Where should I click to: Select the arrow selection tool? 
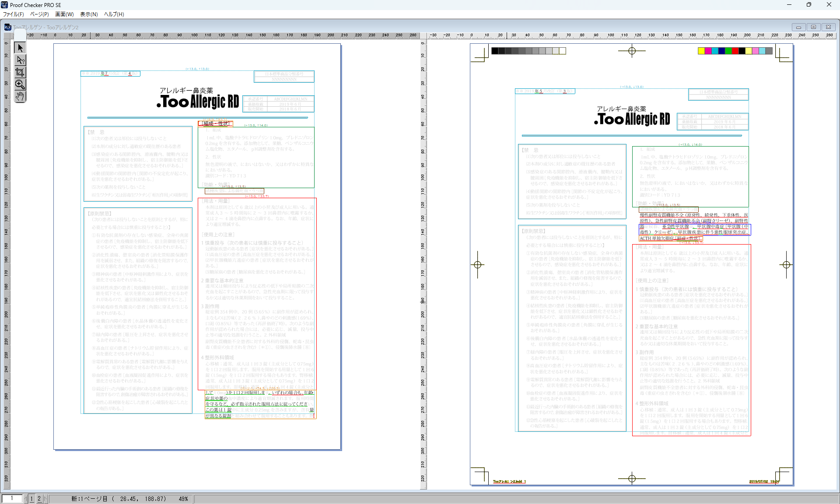[20, 48]
